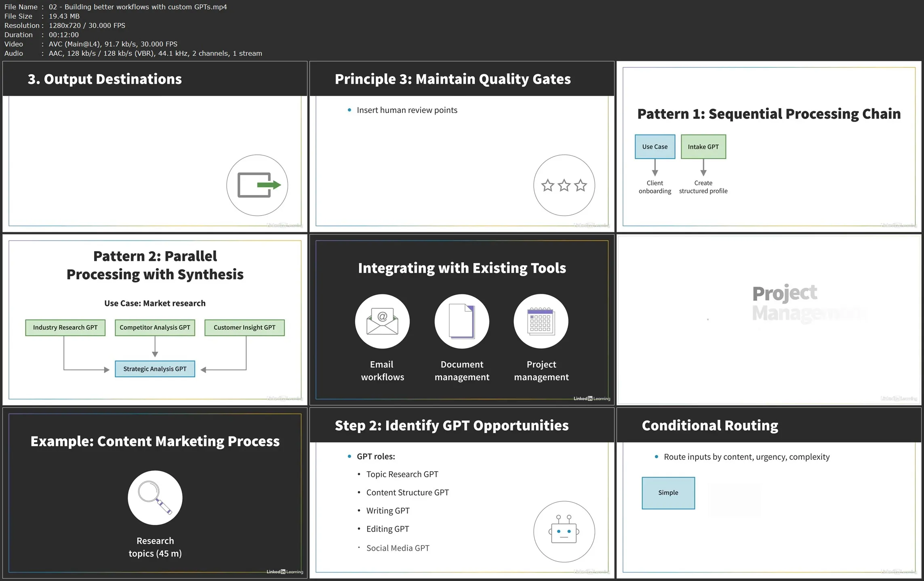Click the LinkedIn Learning logo on Integrating slide
The height and width of the screenshot is (581, 924).
[x=592, y=399]
